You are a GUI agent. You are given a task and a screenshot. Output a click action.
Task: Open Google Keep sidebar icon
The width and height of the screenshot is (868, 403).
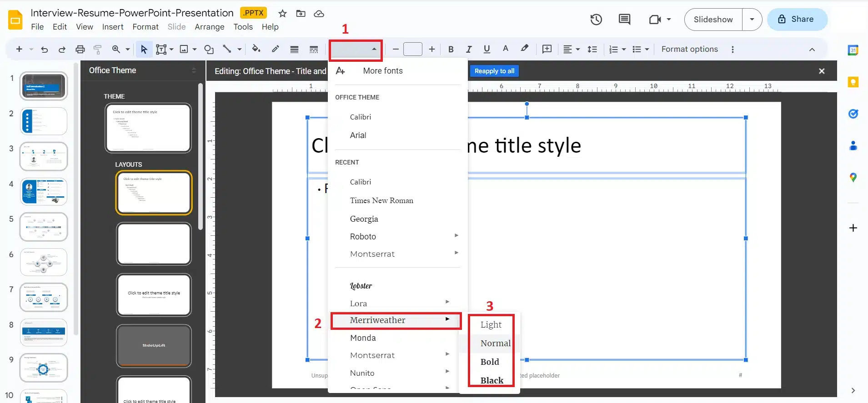point(853,82)
